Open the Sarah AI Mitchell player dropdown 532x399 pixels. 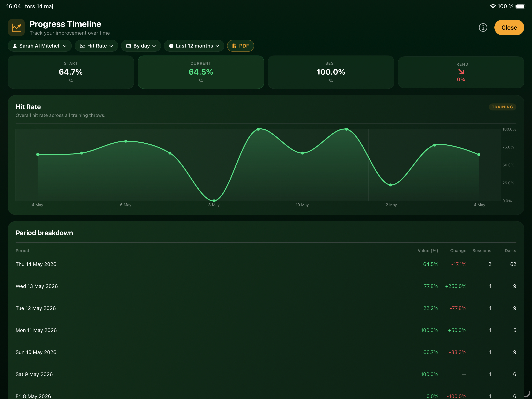pyautogui.click(x=40, y=46)
